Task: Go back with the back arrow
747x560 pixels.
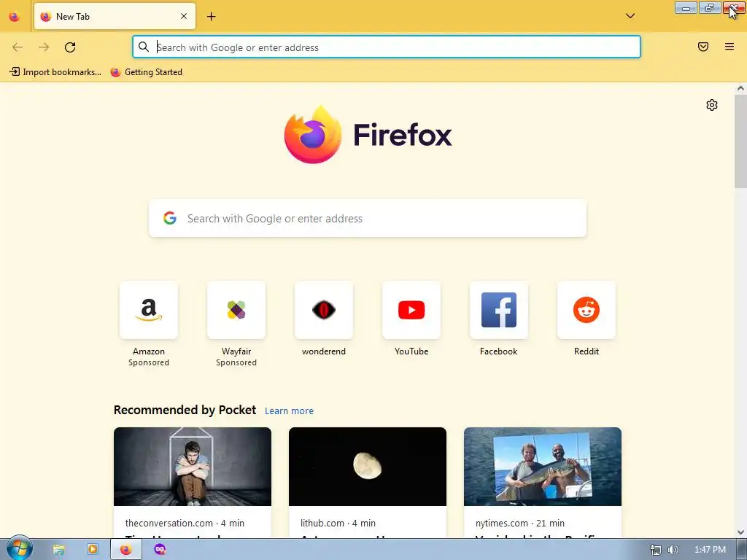Action: [x=18, y=47]
